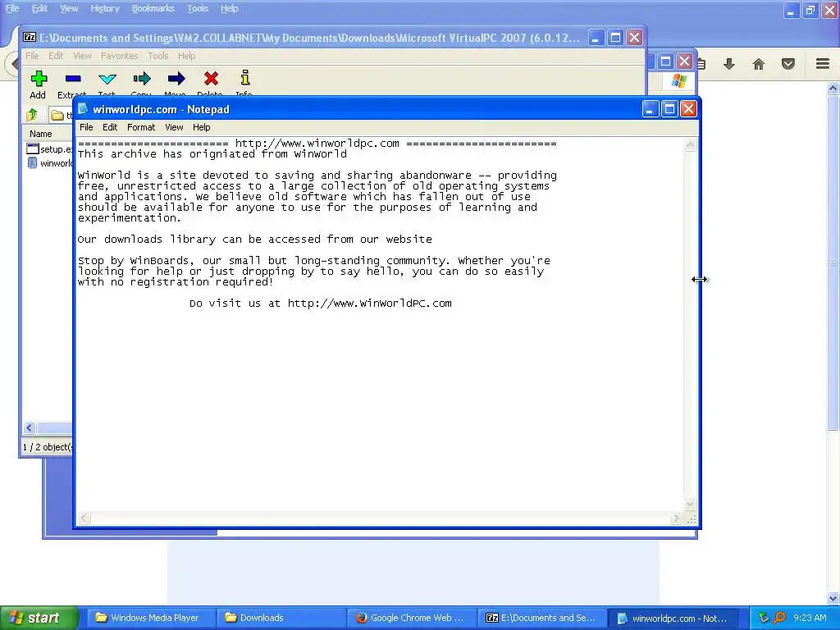Click the Move icon in 7-Zip toolbar
Screen dimensions: 840x630
176,79
